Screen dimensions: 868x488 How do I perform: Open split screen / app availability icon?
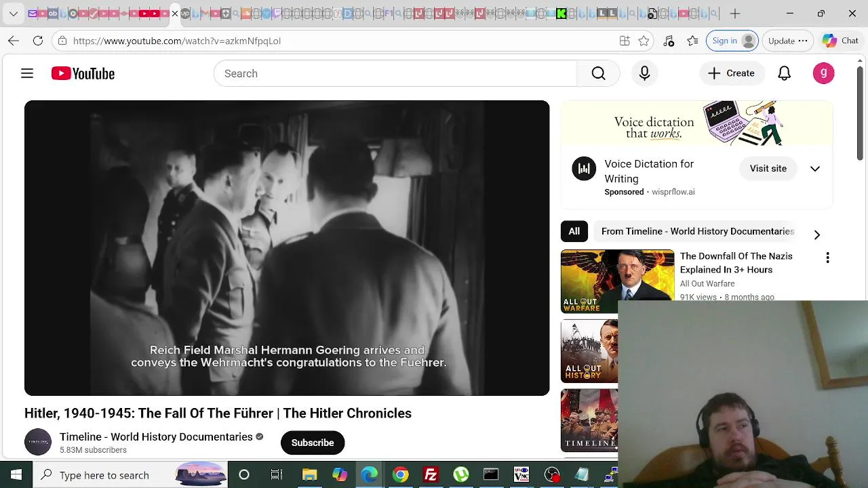625,41
